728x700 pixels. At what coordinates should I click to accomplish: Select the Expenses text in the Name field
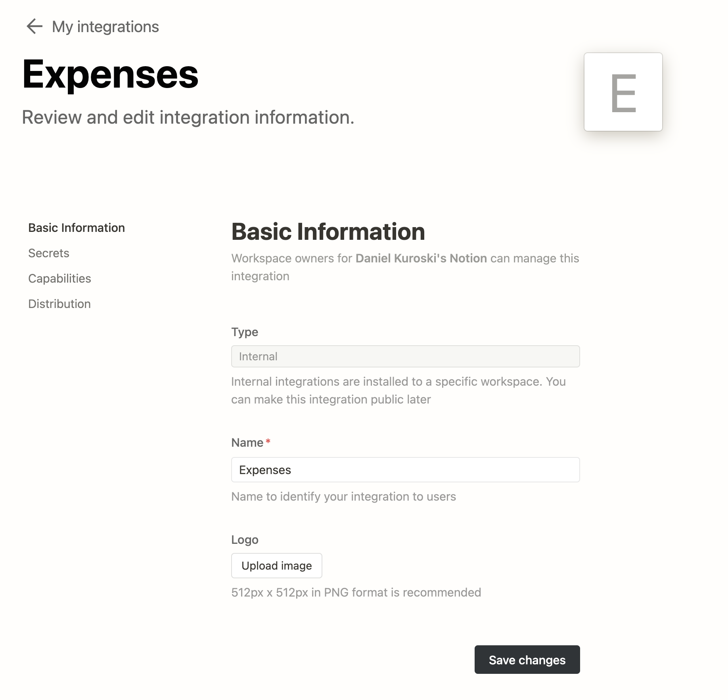(265, 470)
